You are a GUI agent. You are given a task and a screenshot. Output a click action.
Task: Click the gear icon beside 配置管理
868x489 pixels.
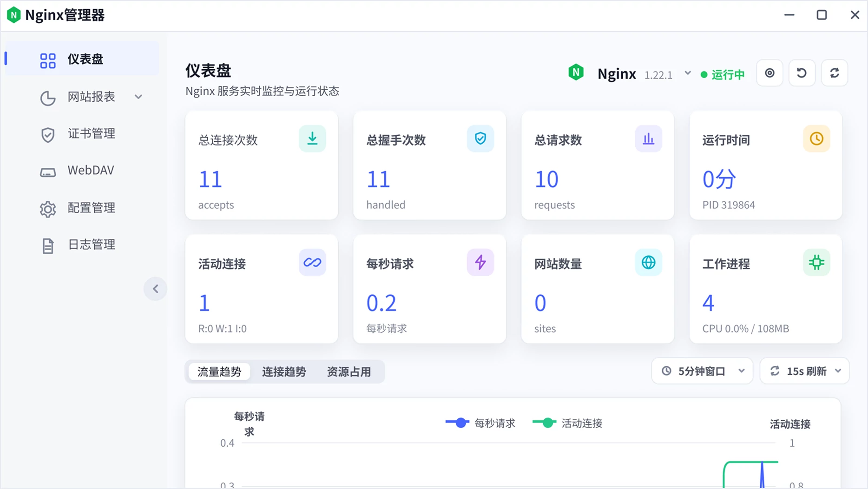tap(47, 209)
